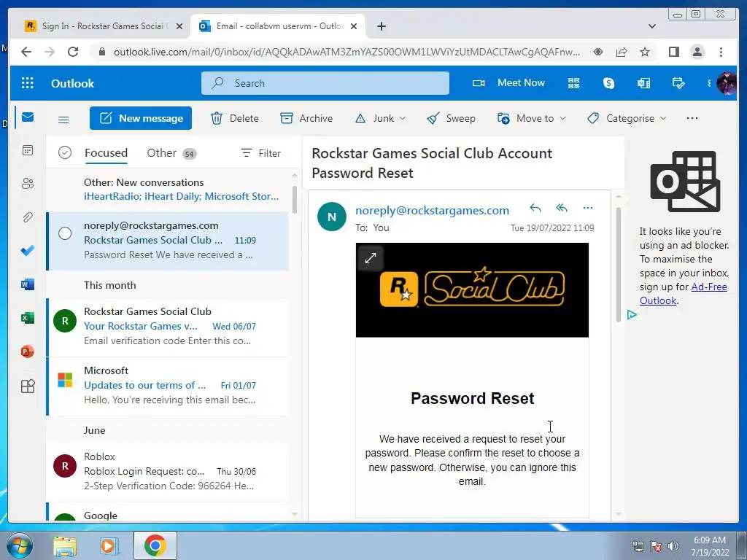Click the Sweep button
The image size is (747, 560).
tap(451, 118)
